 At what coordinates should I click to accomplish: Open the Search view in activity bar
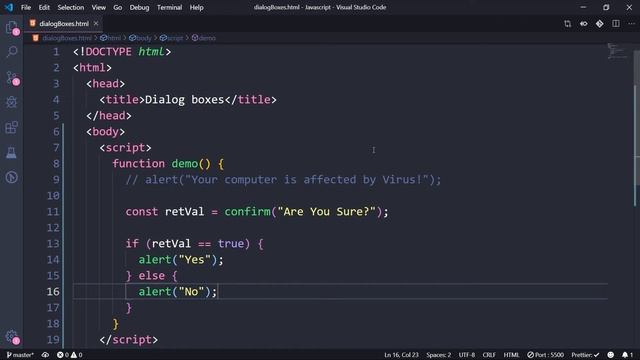[12, 52]
